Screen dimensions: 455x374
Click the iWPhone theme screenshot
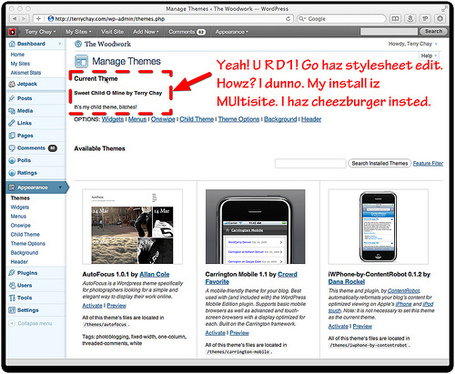(x=378, y=227)
